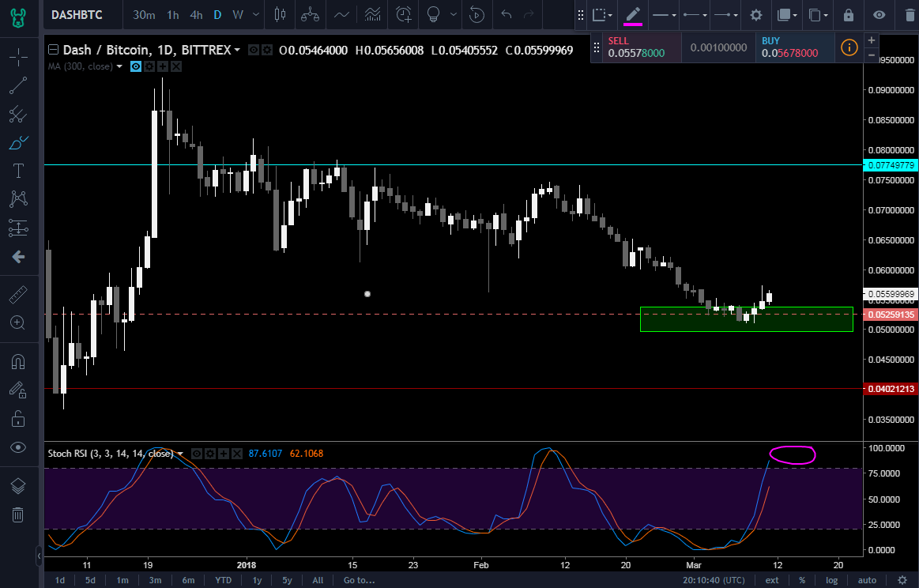
Task: Open the order info icon in trading panel
Action: tap(849, 47)
